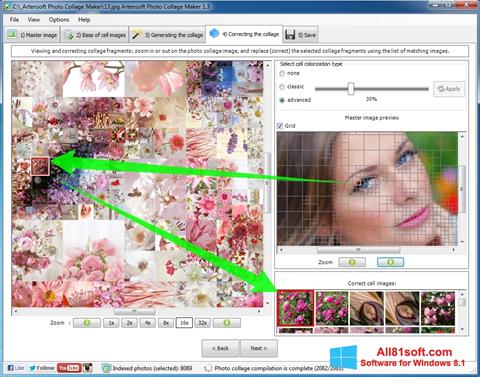
Task: Select the none colorization option
Action: [282, 73]
